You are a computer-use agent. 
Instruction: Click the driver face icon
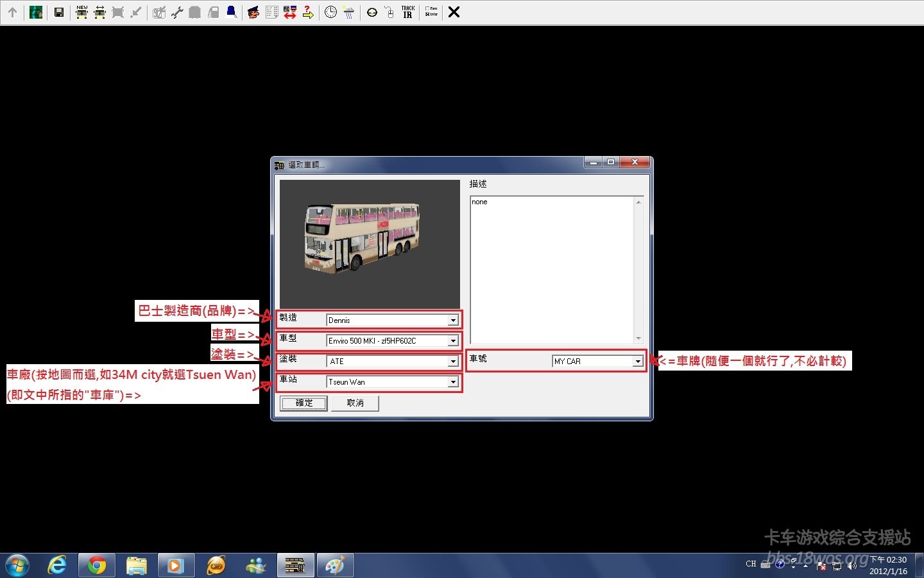click(253, 12)
